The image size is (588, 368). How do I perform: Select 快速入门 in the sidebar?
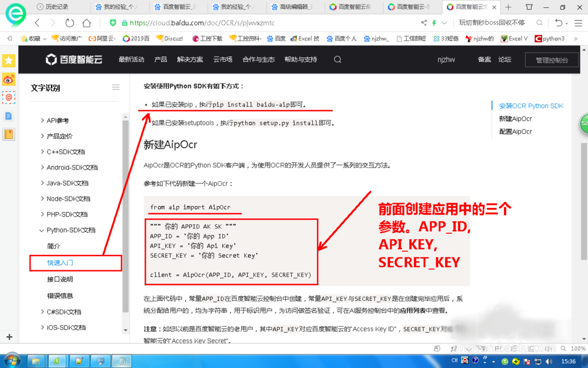(60, 263)
